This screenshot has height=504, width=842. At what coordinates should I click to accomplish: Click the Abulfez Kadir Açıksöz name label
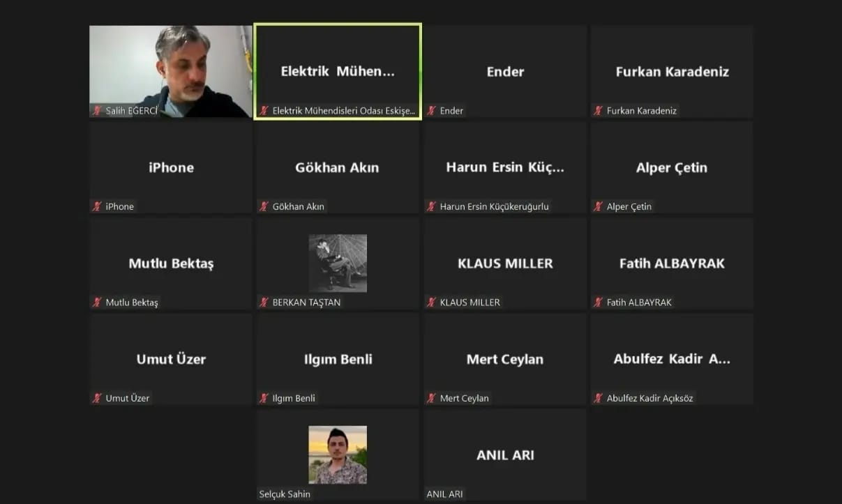tap(650, 398)
